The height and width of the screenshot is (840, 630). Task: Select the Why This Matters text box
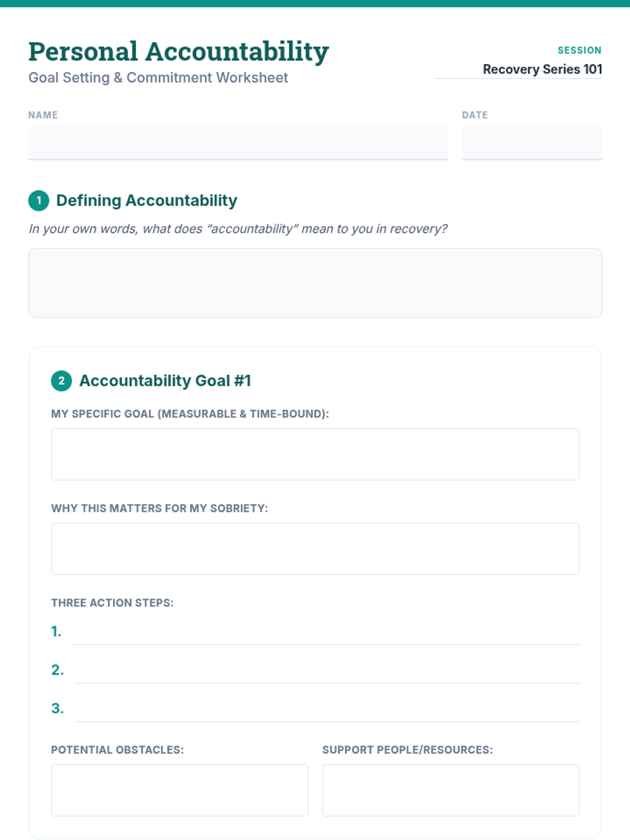point(315,549)
